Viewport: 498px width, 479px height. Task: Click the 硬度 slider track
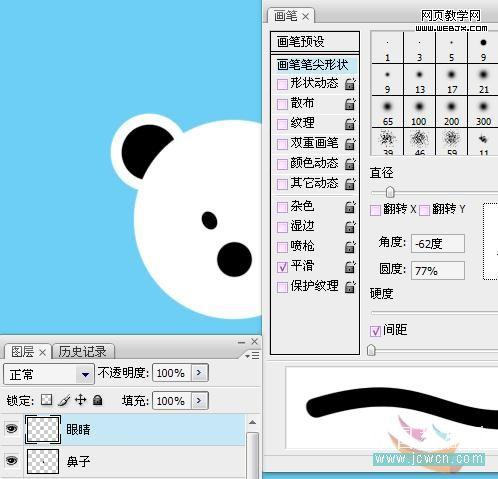[x=434, y=313]
